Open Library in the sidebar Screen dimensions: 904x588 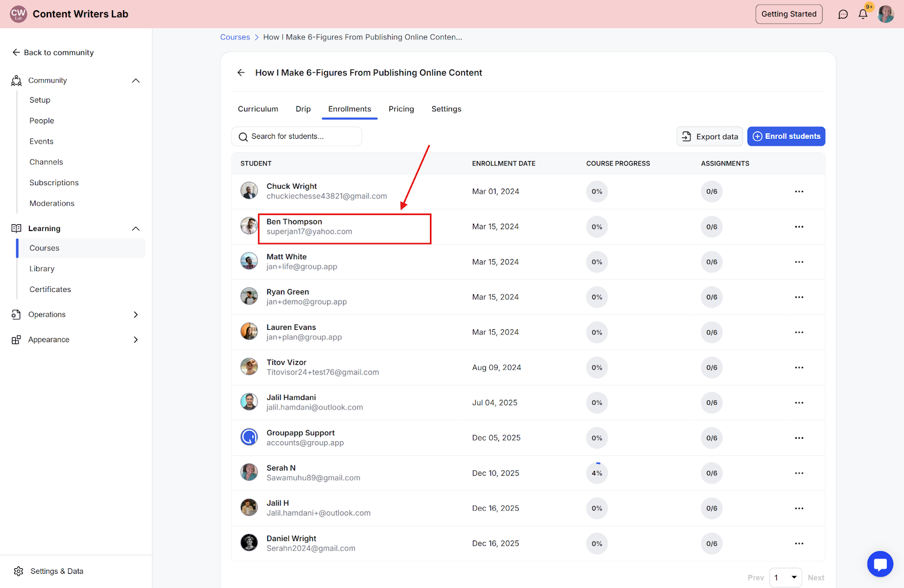pyautogui.click(x=42, y=269)
